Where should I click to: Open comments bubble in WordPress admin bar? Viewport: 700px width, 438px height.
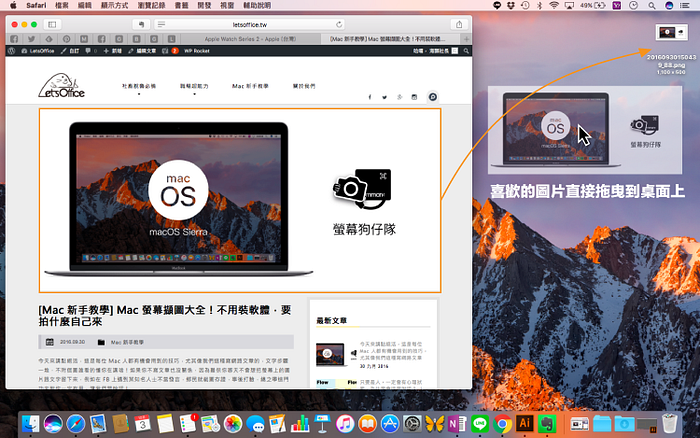click(91, 51)
